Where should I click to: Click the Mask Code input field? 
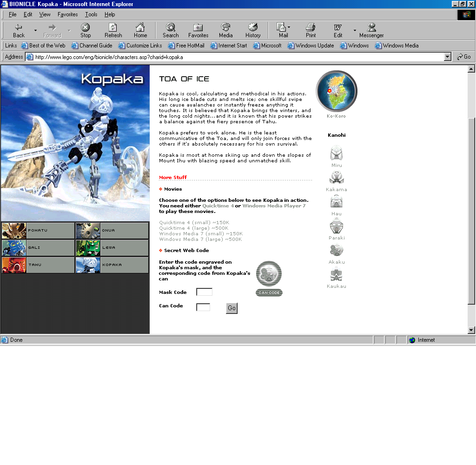(205, 292)
